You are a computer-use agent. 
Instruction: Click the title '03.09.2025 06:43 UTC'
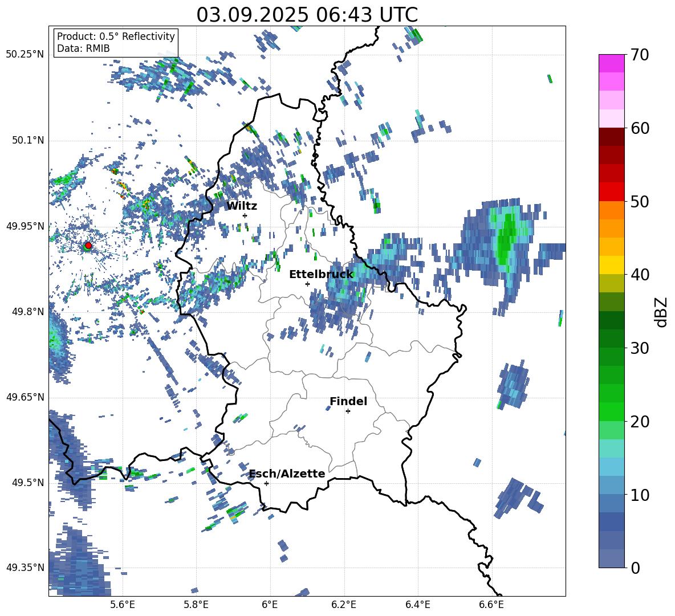[307, 15]
